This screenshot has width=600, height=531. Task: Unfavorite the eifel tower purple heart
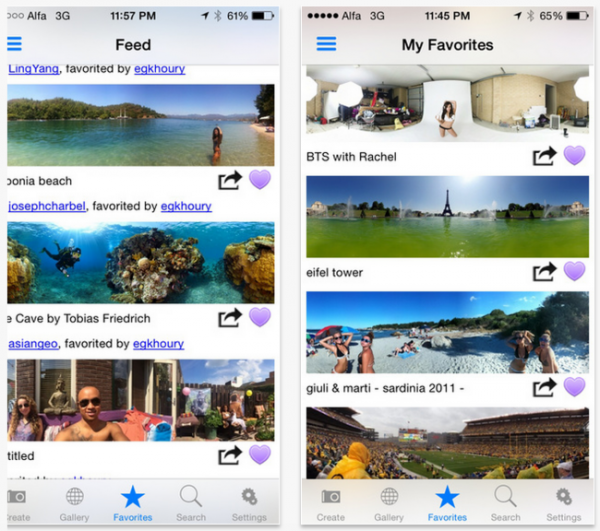coord(574,271)
